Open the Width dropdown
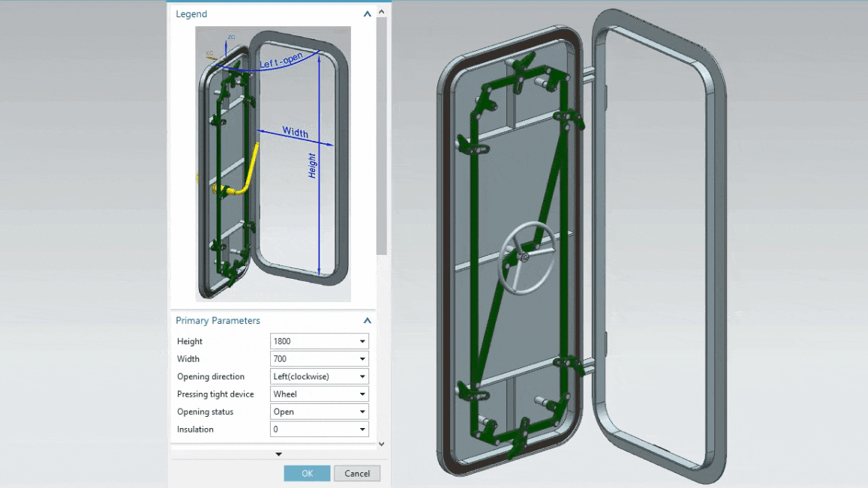Viewport: 868px width, 488px height. click(362, 358)
